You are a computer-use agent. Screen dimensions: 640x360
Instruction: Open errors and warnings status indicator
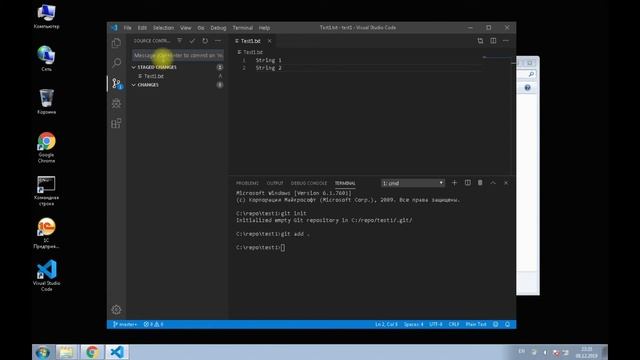[x=153, y=324]
